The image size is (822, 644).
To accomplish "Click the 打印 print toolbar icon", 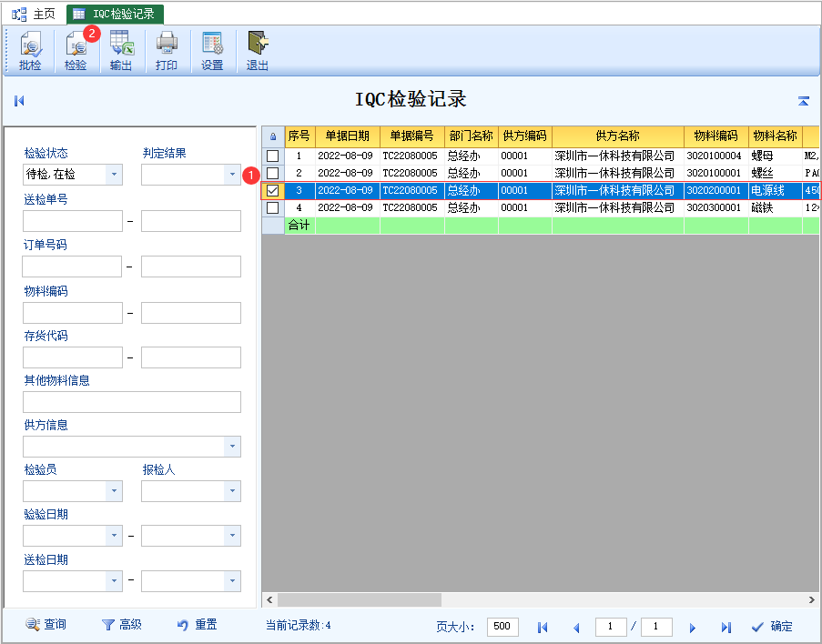I will [167, 51].
